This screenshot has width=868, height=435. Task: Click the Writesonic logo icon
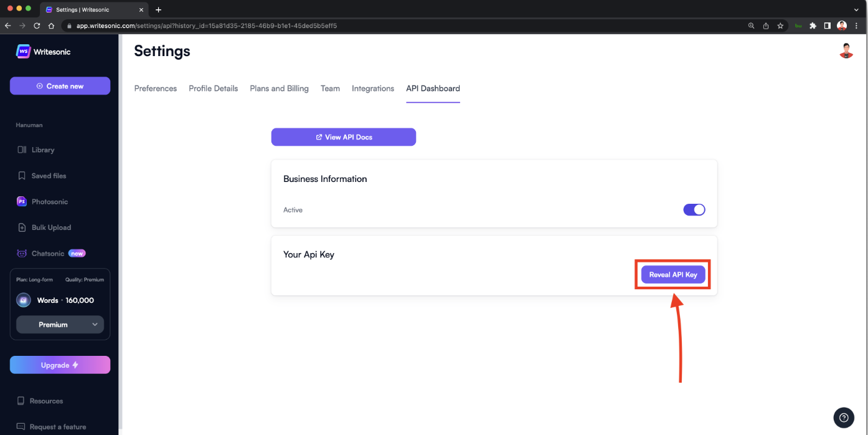(23, 52)
